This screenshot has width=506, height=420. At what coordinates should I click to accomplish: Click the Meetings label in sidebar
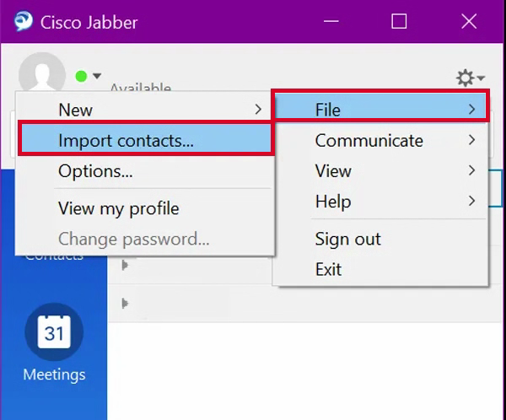coord(54,374)
